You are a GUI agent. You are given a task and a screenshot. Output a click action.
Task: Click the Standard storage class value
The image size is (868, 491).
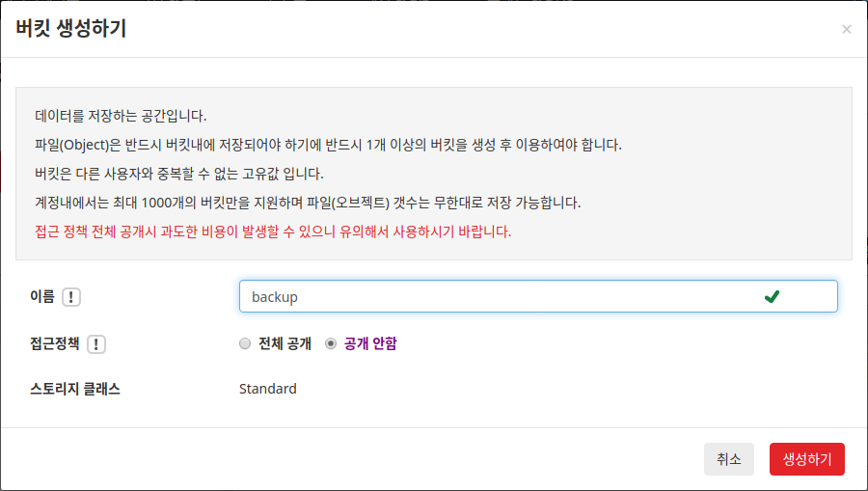tap(268, 389)
